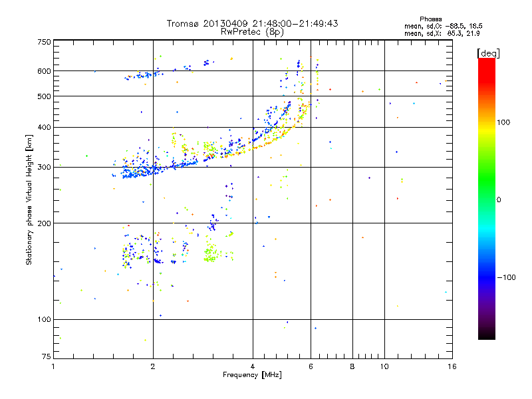Click the phase colorbar scale
532x399 pixels.
point(487,198)
